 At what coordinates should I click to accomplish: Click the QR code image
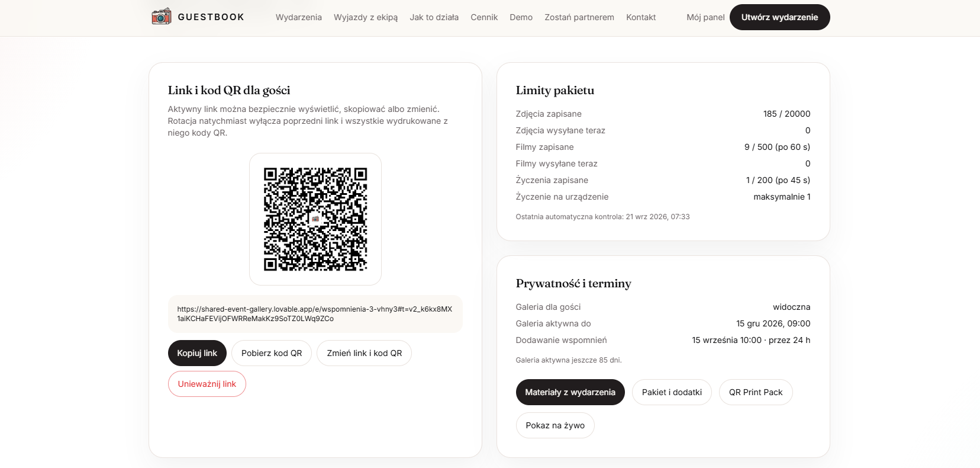(x=315, y=219)
